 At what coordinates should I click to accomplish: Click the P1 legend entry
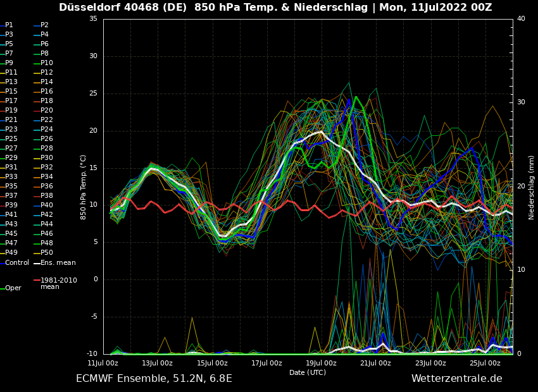[9, 25]
